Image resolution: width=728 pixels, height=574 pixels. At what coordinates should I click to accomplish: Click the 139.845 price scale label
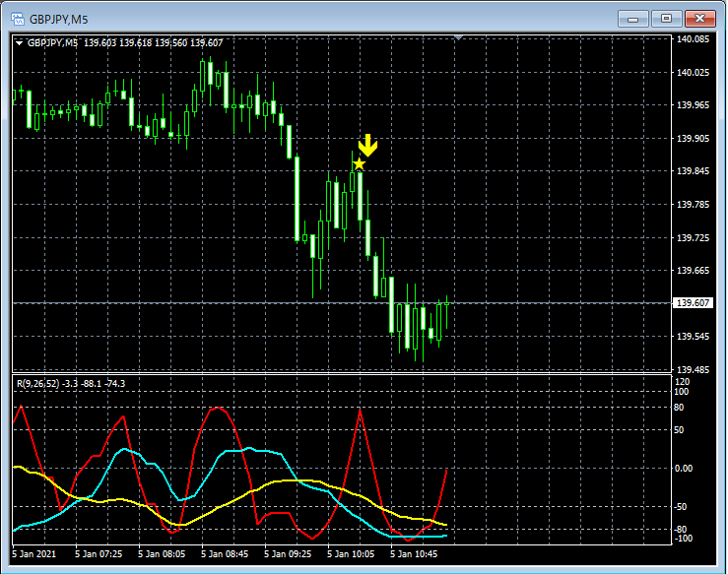[x=693, y=171]
